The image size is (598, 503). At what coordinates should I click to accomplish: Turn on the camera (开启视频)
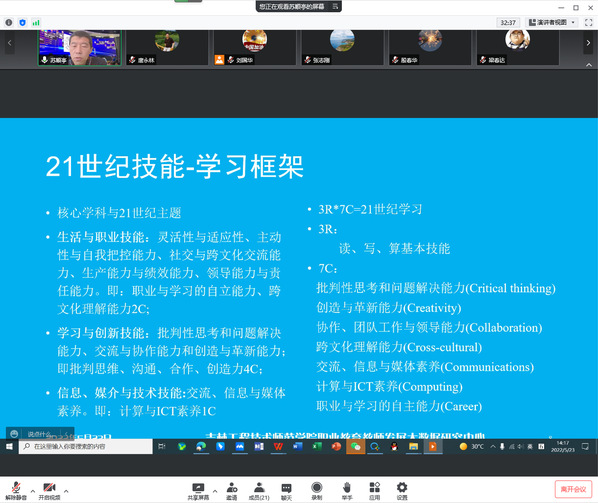(49, 490)
